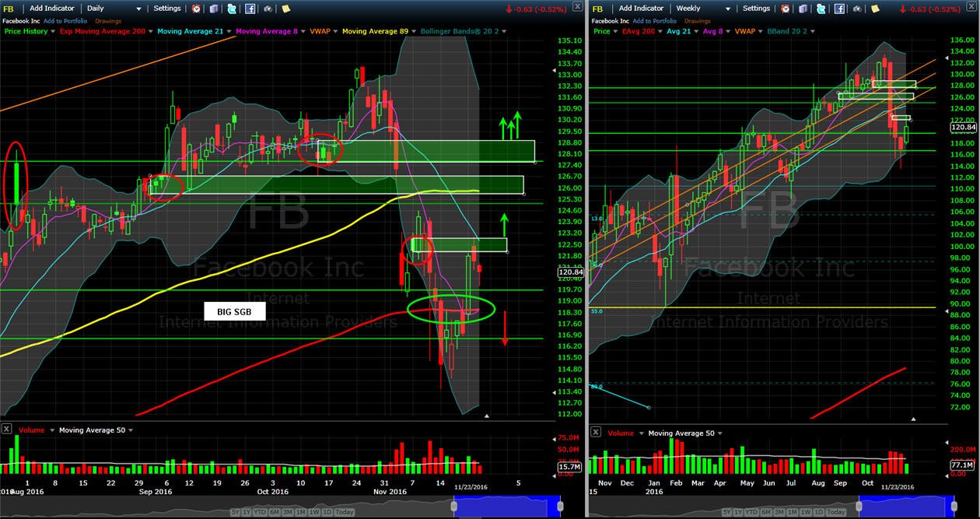Click the camera snapshot icon on daily chart
Viewport: 980px width, 519px height.
pyautogui.click(x=268, y=9)
